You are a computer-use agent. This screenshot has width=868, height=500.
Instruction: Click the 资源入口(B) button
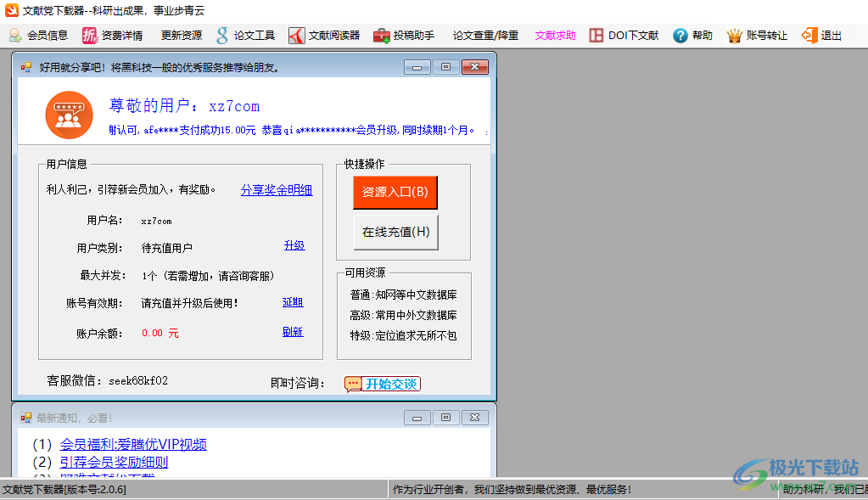(395, 192)
